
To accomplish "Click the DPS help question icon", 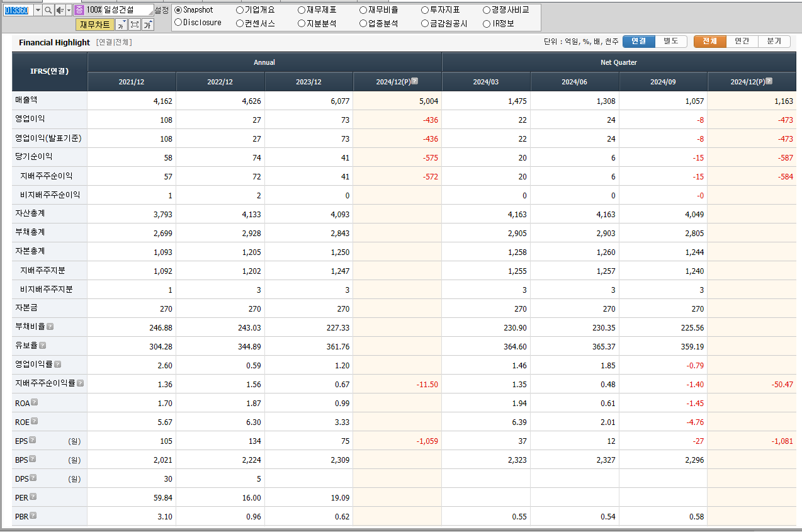I will [33, 478].
